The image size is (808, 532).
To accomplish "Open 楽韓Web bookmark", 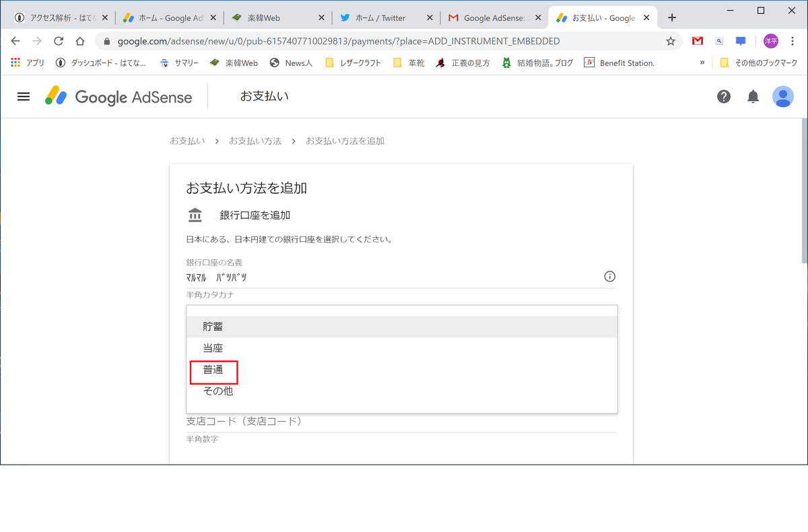I will 234,63.
